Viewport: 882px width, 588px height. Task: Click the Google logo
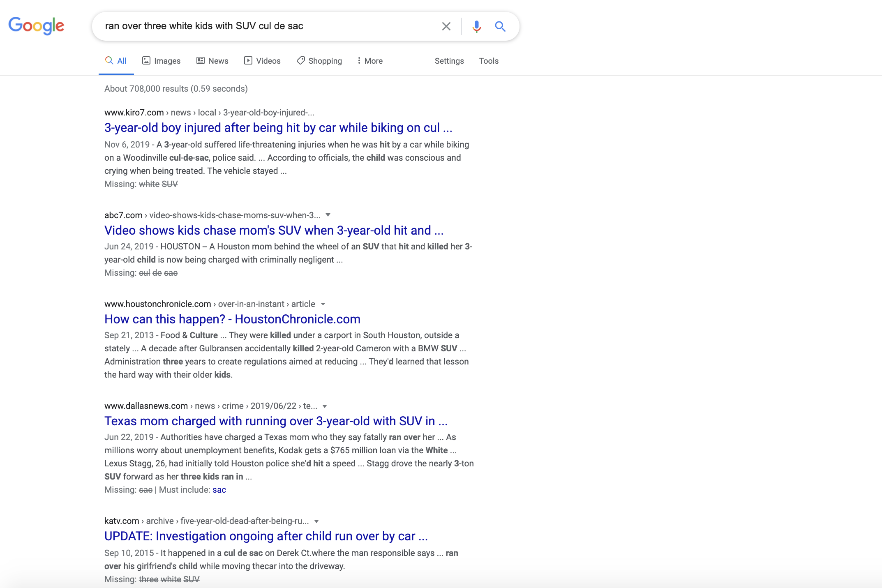pyautogui.click(x=36, y=26)
